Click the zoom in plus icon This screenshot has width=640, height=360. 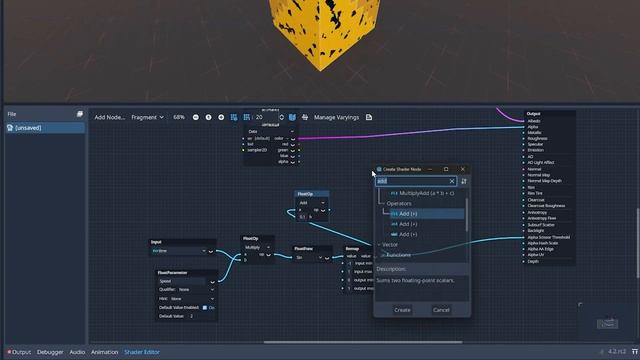(221, 117)
